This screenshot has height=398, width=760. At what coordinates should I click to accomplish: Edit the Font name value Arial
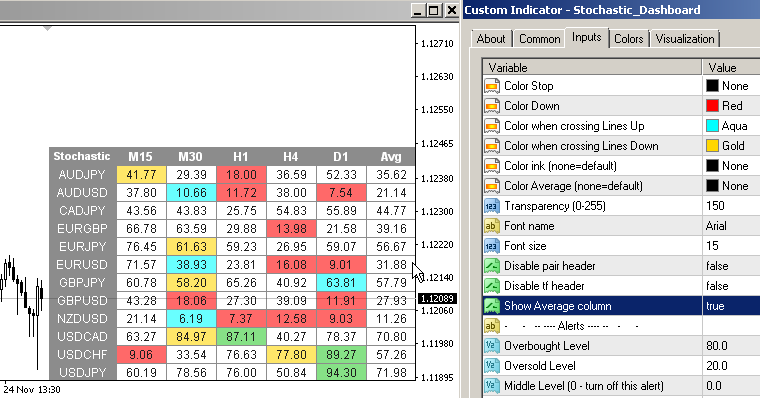[x=716, y=226]
